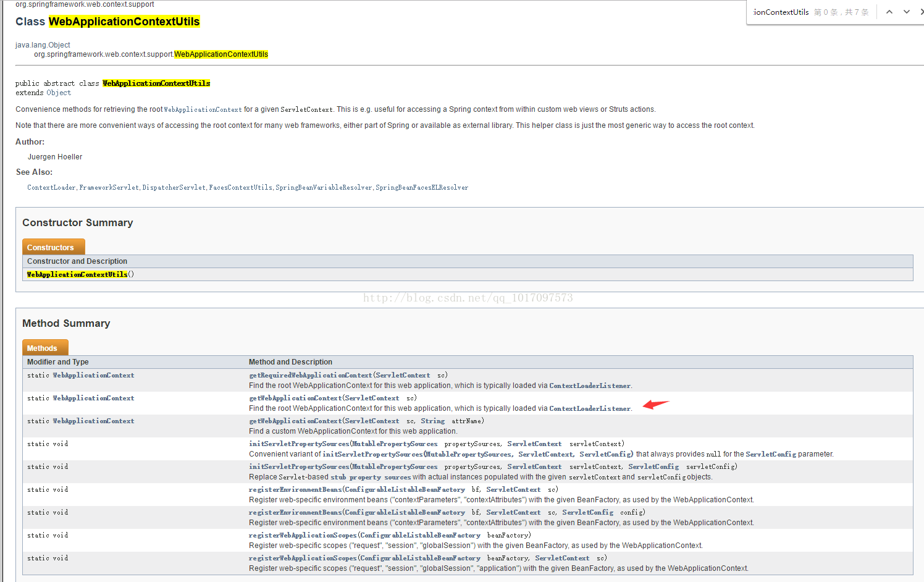Open getWebApplicationContext(ServletContext sc) method link
Viewport: 924px width, 582px height.
(x=295, y=398)
